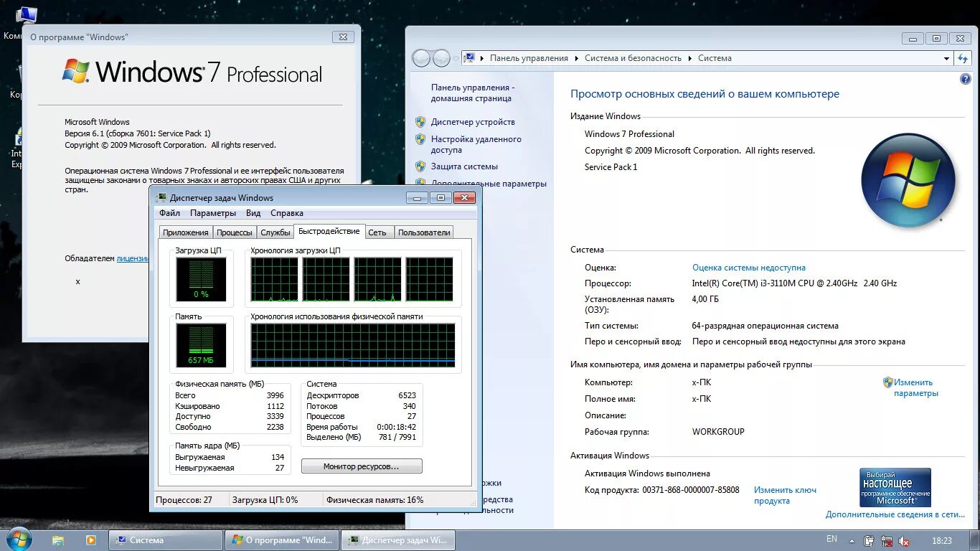
Task: Click the shield icon beside Диспетчер устройств
Action: (420, 122)
